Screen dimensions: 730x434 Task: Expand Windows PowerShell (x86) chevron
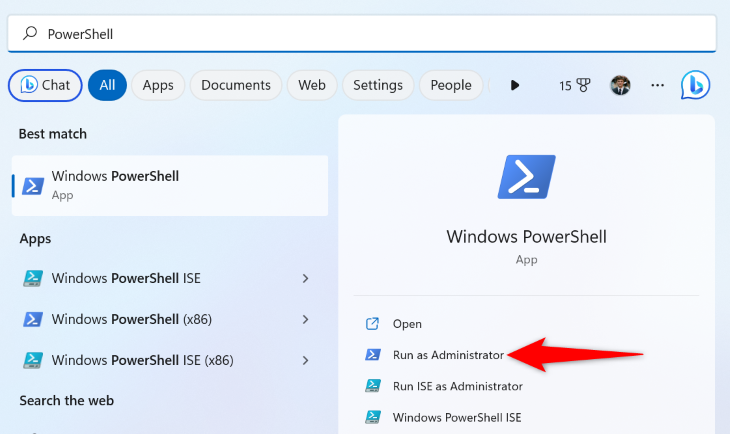tap(305, 319)
